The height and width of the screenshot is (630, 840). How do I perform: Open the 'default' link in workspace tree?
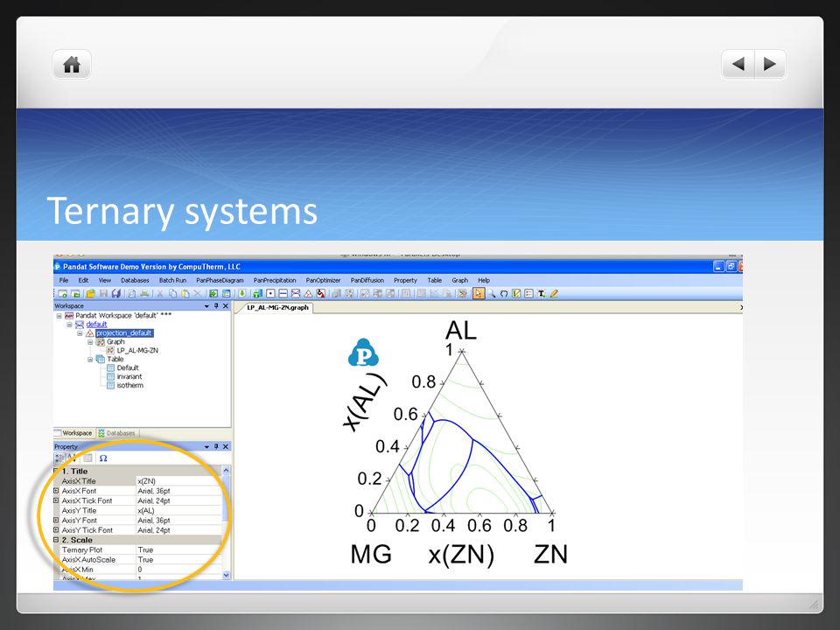pyautogui.click(x=96, y=325)
